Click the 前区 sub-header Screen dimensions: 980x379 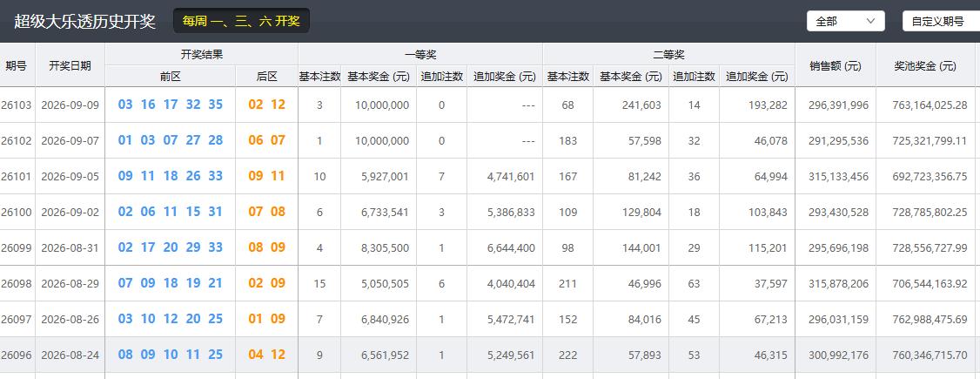(170, 77)
